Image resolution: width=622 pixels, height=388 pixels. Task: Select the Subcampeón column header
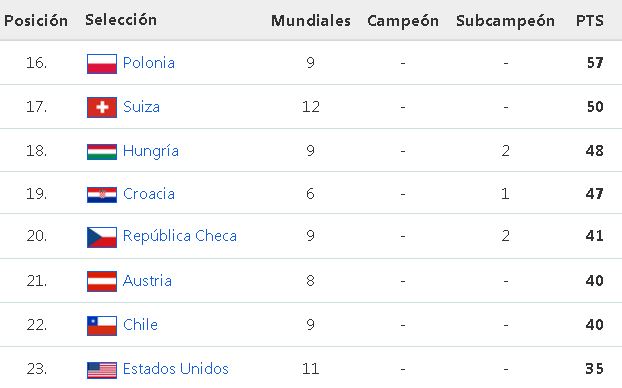[505, 21]
